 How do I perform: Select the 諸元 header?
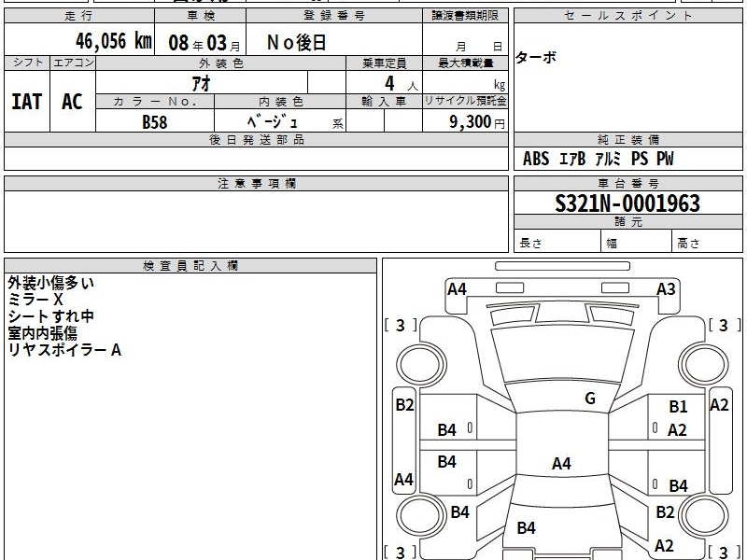(627, 222)
